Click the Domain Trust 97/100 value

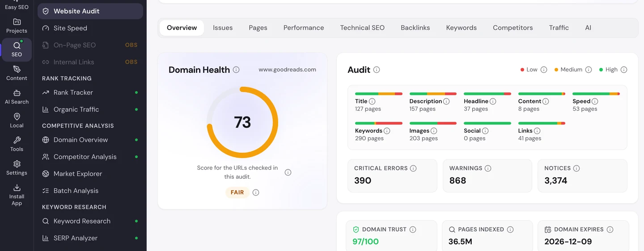(x=366, y=242)
